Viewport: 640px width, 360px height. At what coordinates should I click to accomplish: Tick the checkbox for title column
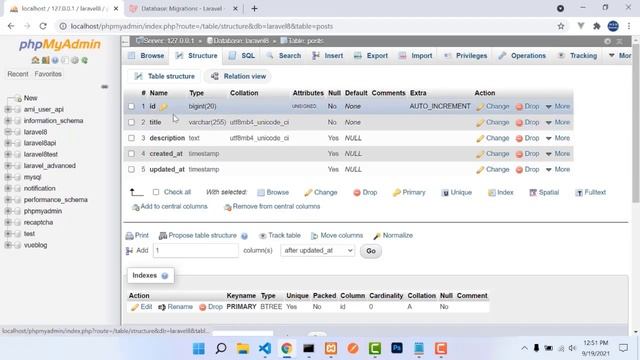tap(131, 122)
